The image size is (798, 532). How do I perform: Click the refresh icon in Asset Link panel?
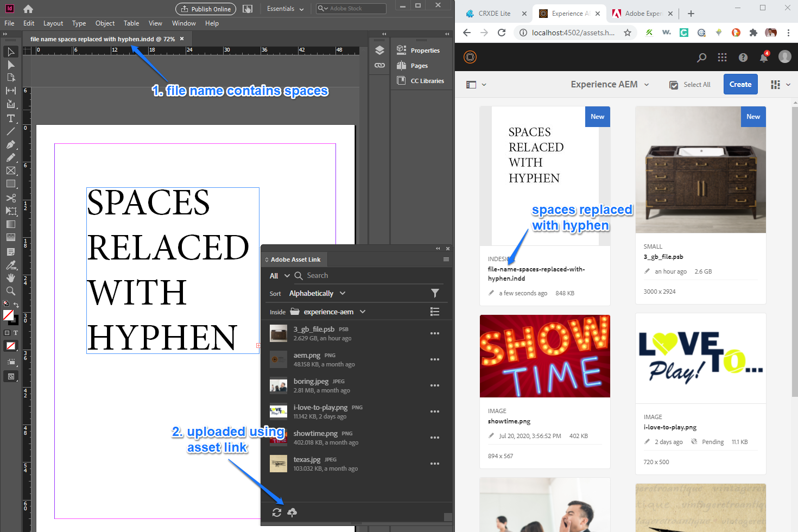(277, 512)
